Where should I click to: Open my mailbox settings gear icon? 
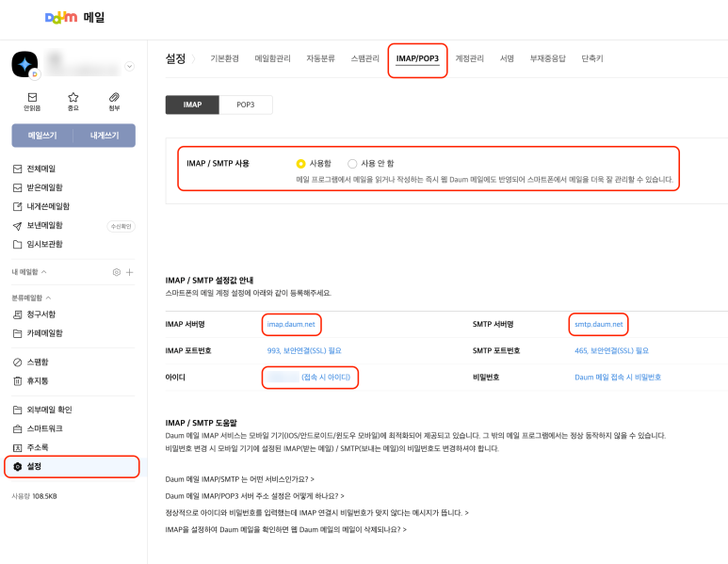[x=117, y=272]
